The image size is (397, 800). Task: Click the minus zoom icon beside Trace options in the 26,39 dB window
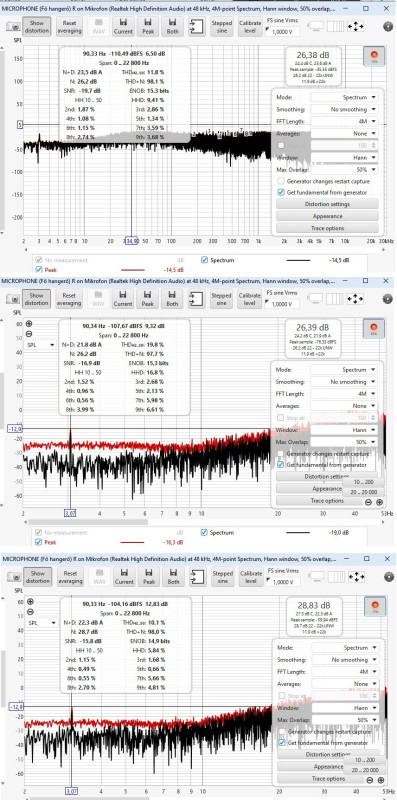click(x=368, y=502)
